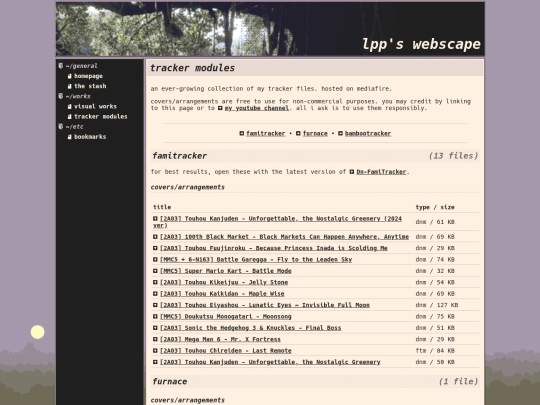
Task: Click the 'type / size' column header
Action: [435, 207]
